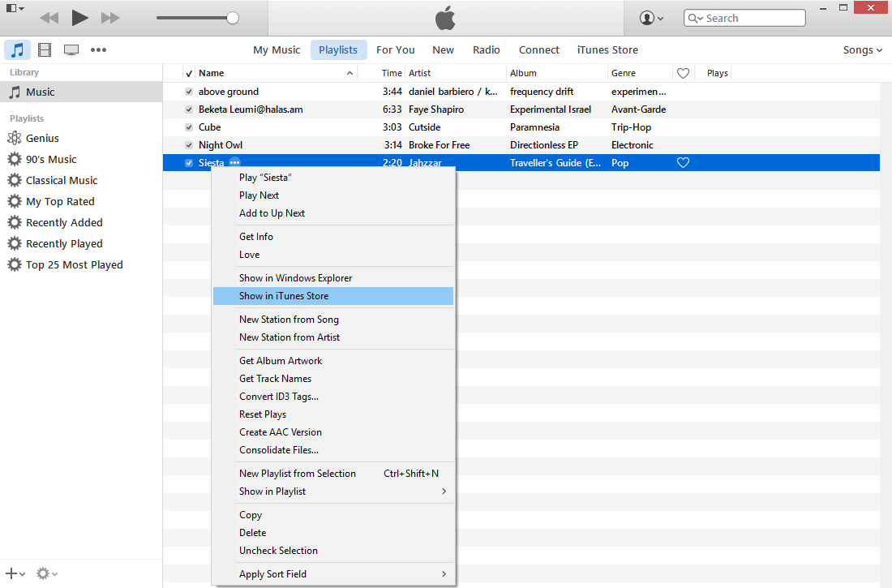
Task: Click the plus add playlist button
Action: [15, 573]
